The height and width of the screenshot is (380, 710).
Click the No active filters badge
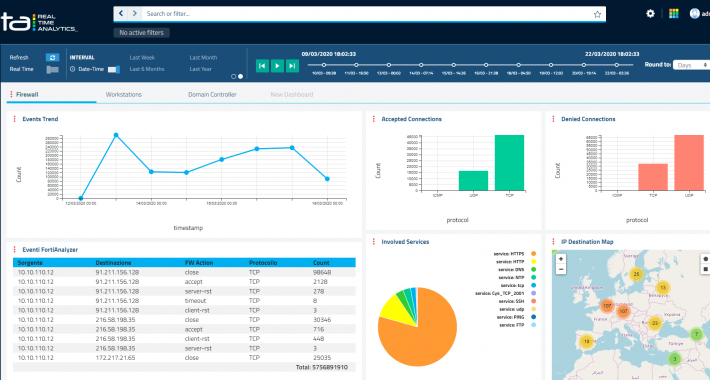(x=142, y=33)
